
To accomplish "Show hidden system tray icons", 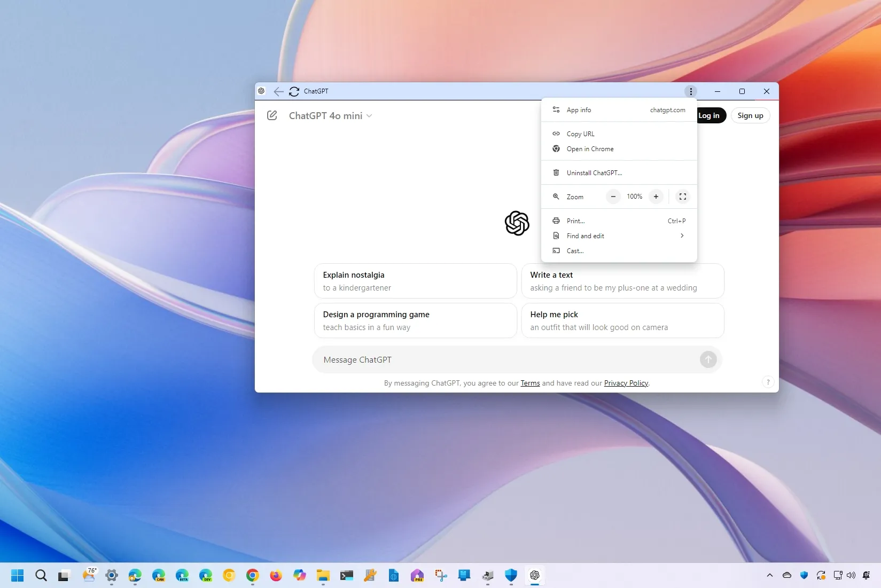I will 770,575.
